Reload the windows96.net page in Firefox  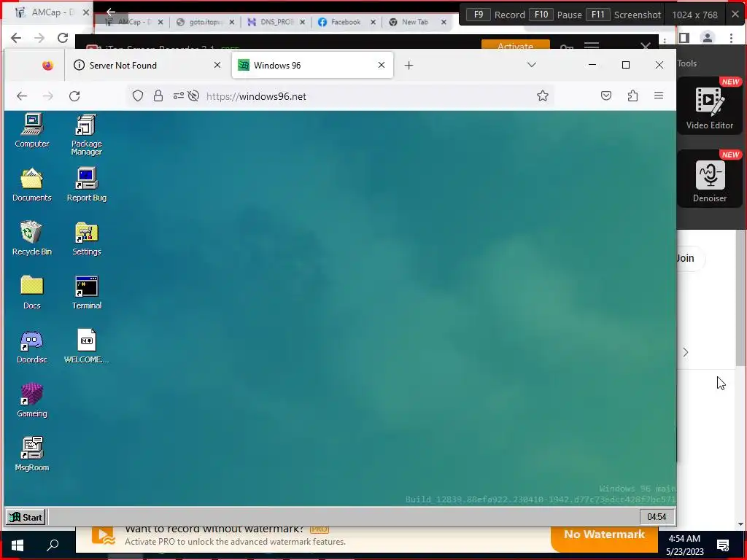[74, 96]
